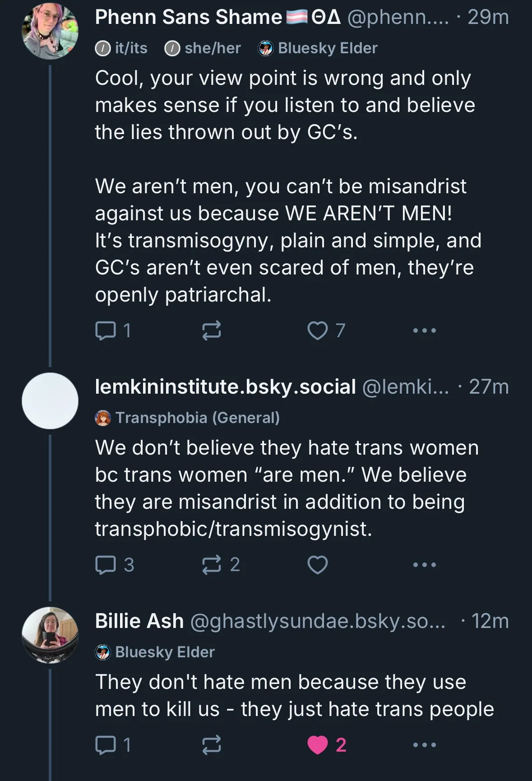532x781 pixels.
Task: Open Billie Ash's Bluesky Elder badge
Action: [156, 652]
